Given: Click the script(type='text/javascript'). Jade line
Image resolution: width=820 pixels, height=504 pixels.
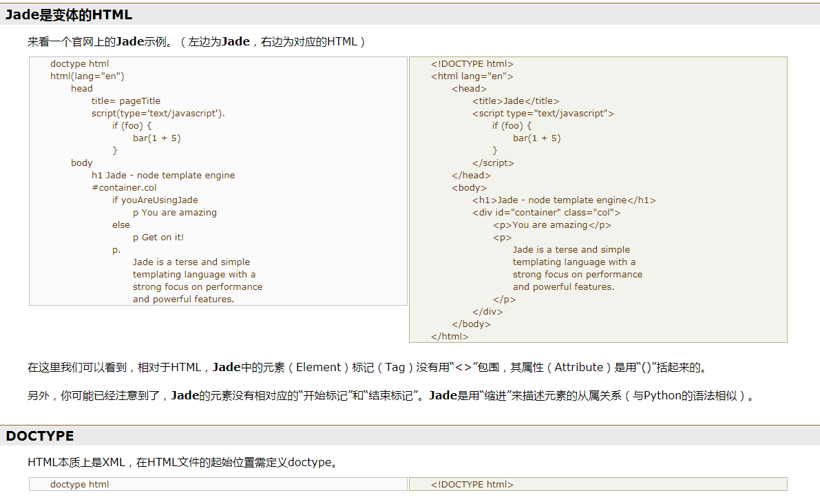Looking at the screenshot, I should (x=158, y=114).
